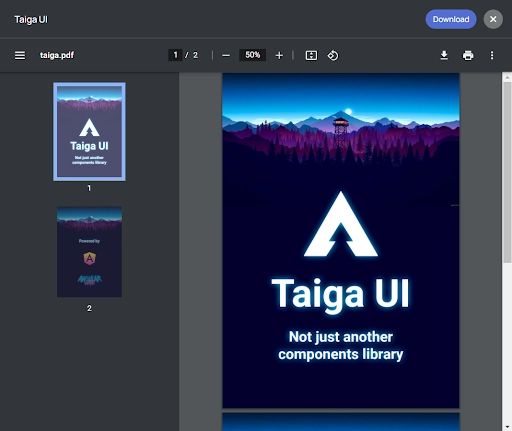The width and height of the screenshot is (512, 431).
Task: Click the label 1 under first thumbnail
Action: tap(89, 188)
